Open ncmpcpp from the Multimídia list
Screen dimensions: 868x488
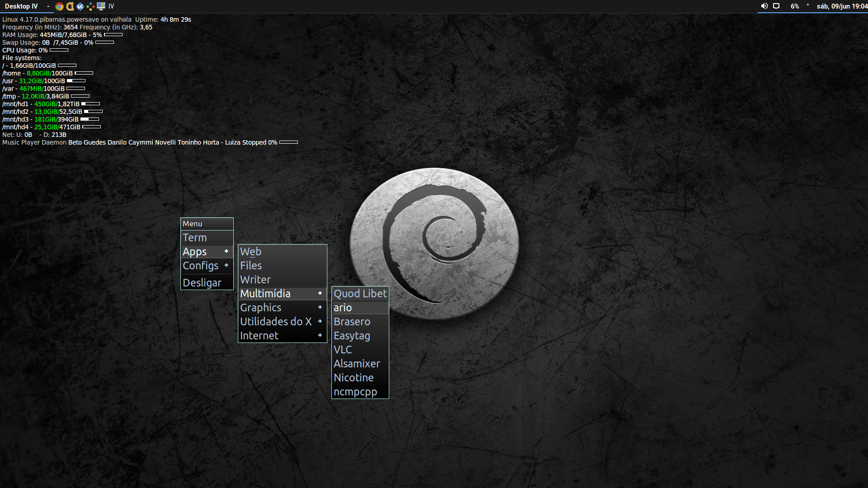click(360, 391)
